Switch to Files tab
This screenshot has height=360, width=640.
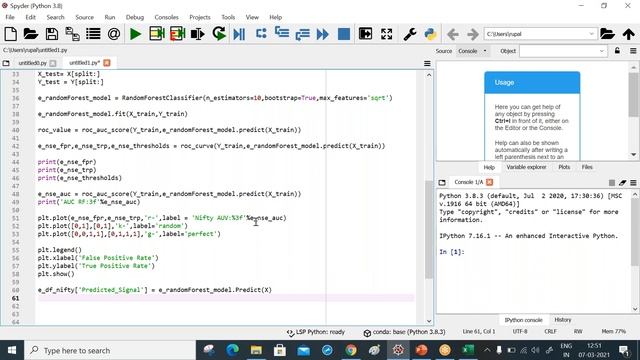pos(587,167)
